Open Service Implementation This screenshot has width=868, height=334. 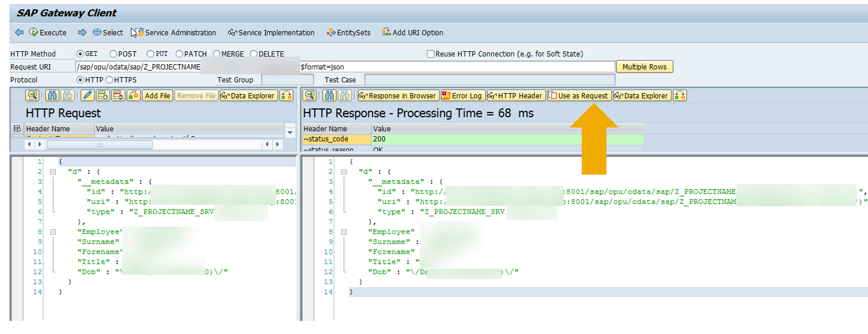point(271,32)
